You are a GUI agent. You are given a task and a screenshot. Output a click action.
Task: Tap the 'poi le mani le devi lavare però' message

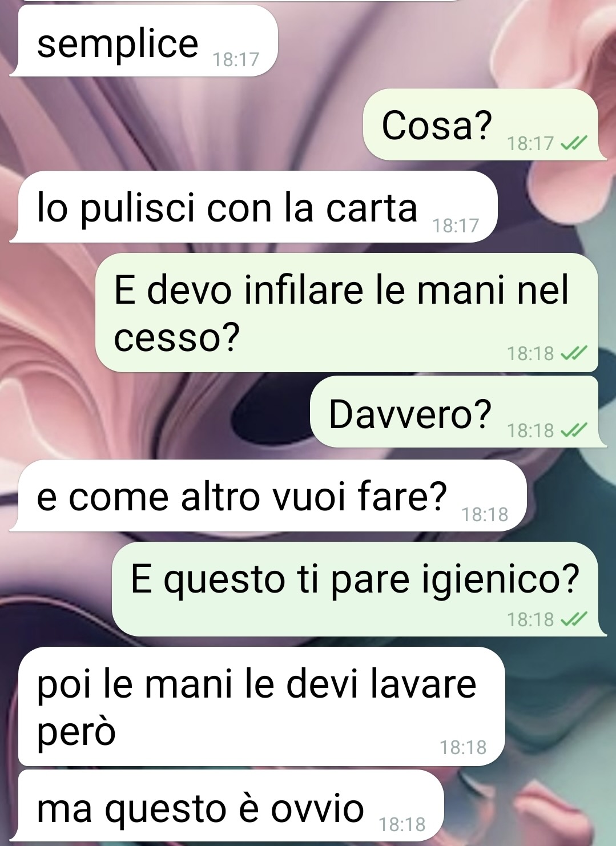coord(261,706)
